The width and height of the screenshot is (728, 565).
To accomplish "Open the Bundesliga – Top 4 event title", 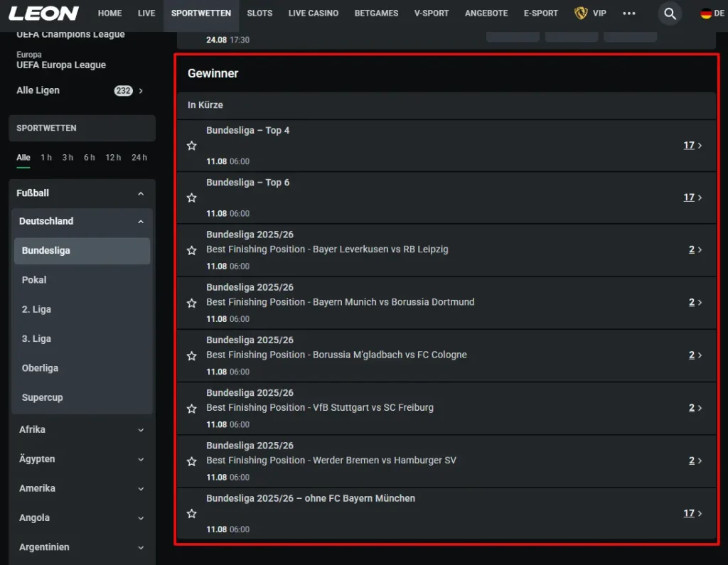I will coord(248,131).
